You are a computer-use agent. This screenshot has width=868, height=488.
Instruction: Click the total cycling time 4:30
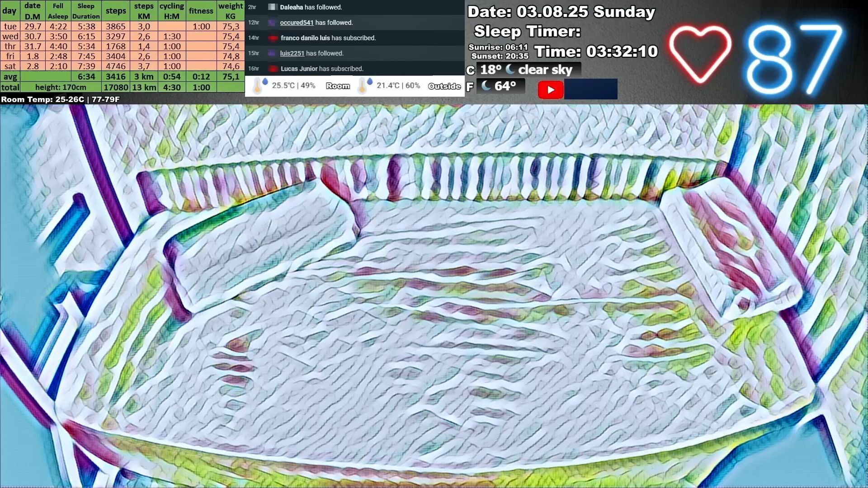pyautogui.click(x=172, y=87)
